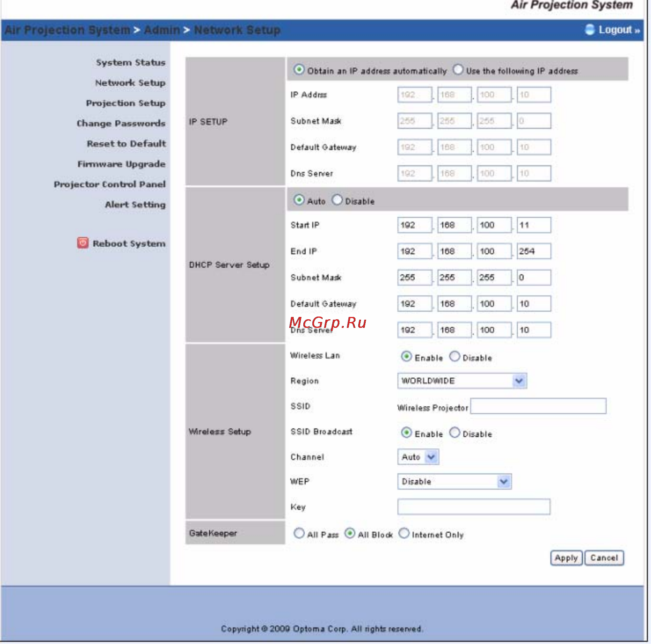Select Use the following IP address
Screen dimensions: 651x644
click(x=458, y=70)
